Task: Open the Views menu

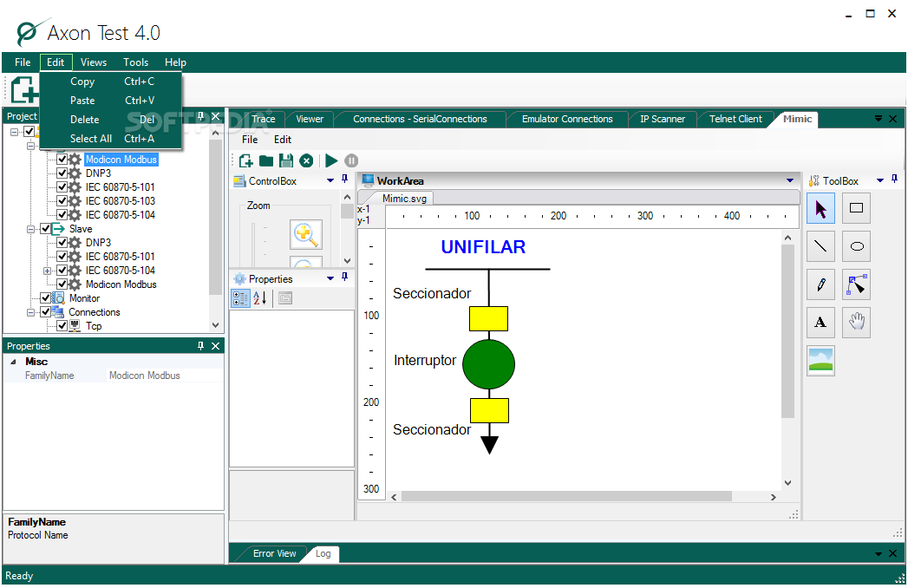Action: [94, 62]
